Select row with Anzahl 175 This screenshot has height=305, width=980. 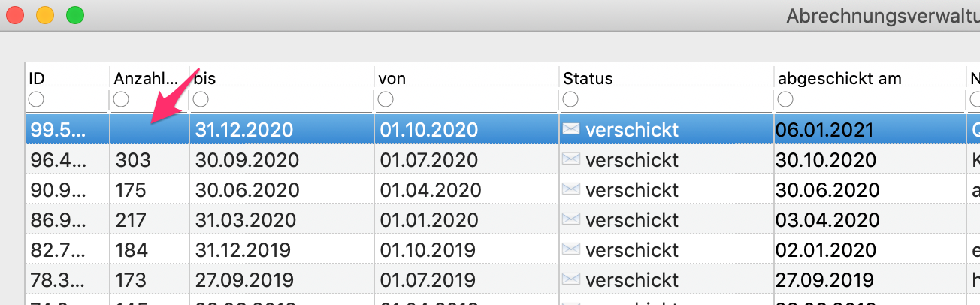click(x=502, y=189)
